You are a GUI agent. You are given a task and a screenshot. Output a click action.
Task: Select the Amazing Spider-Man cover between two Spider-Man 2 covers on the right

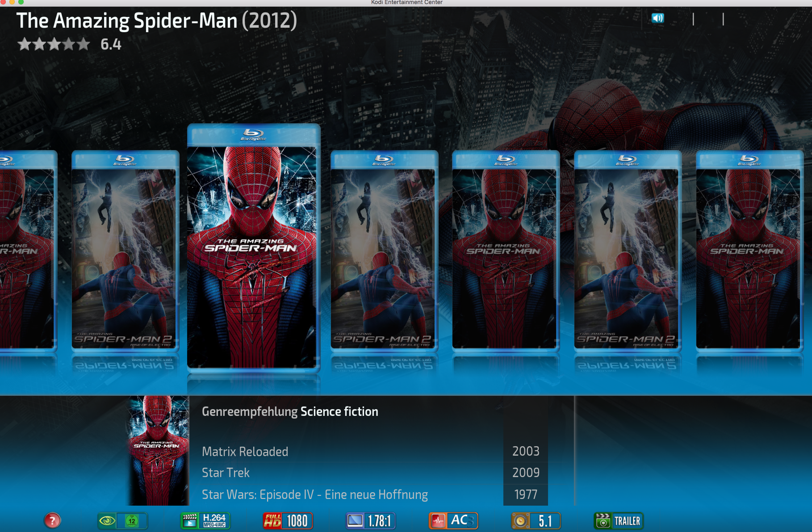[x=506, y=251]
